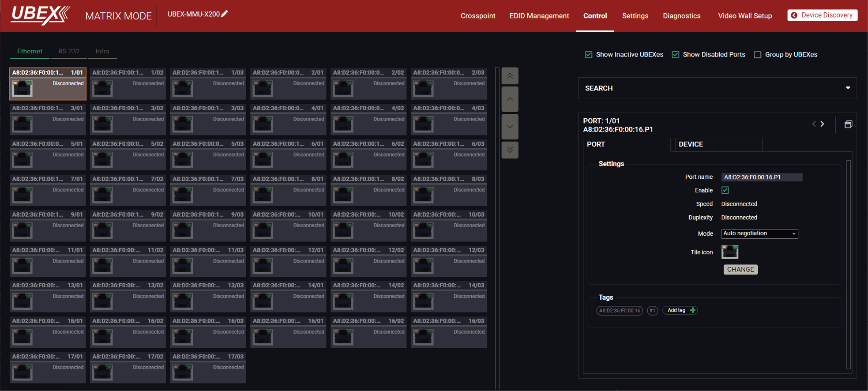Switch to the Infra tab
This screenshot has width=868, height=391.
pyautogui.click(x=102, y=51)
